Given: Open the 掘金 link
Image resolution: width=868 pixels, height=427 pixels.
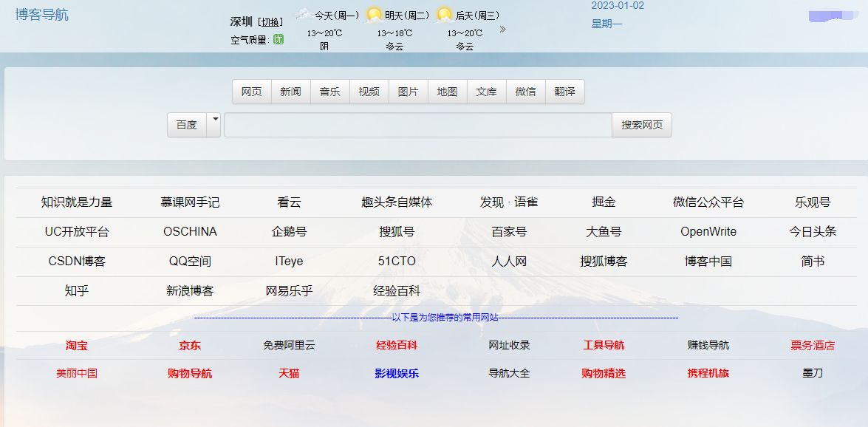Looking at the screenshot, I should tap(604, 202).
